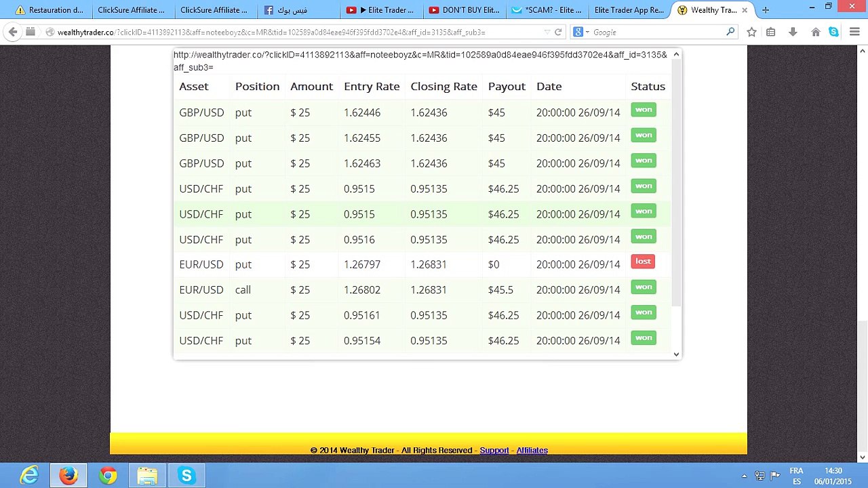Screen dimensions: 868x488
Task: Open the downloads arrow icon
Action: 793,32
